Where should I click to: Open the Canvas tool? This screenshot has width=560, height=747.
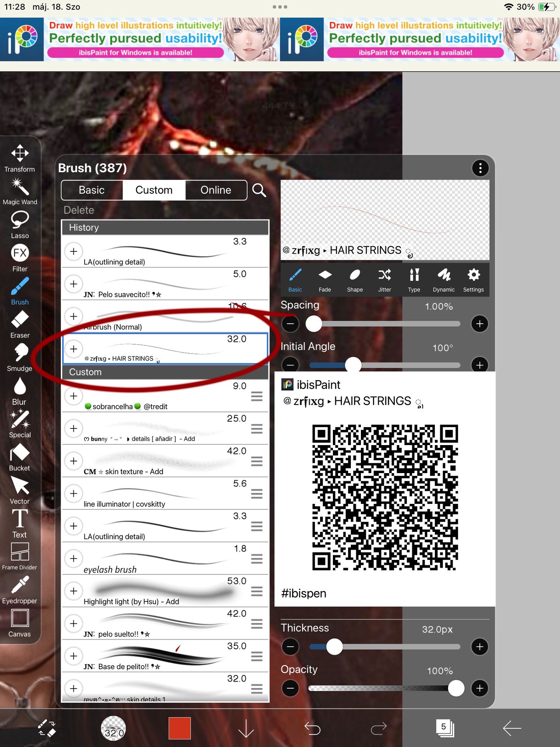(x=20, y=623)
